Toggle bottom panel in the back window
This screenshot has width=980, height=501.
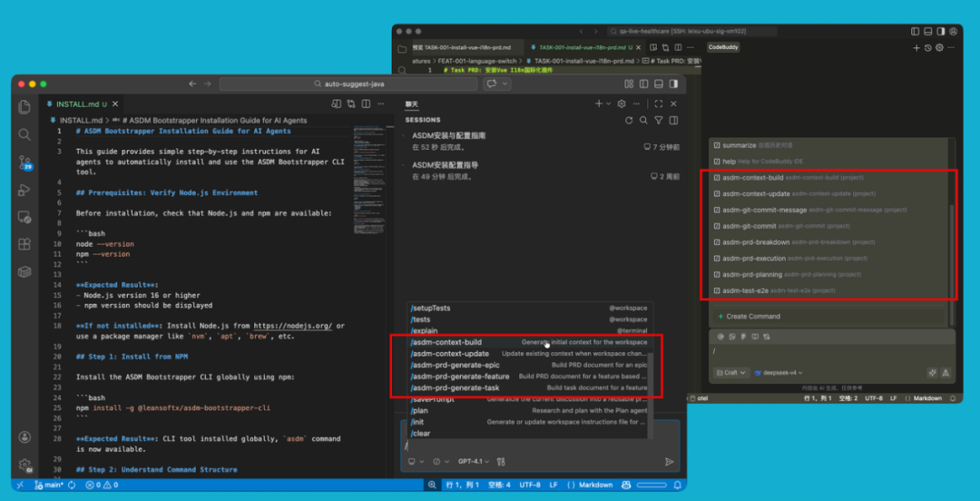pyautogui.click(x=928, y=31)
